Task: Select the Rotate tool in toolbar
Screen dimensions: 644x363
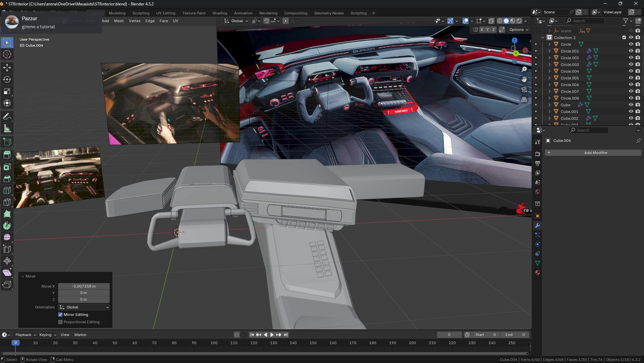Action: point(7,79)
